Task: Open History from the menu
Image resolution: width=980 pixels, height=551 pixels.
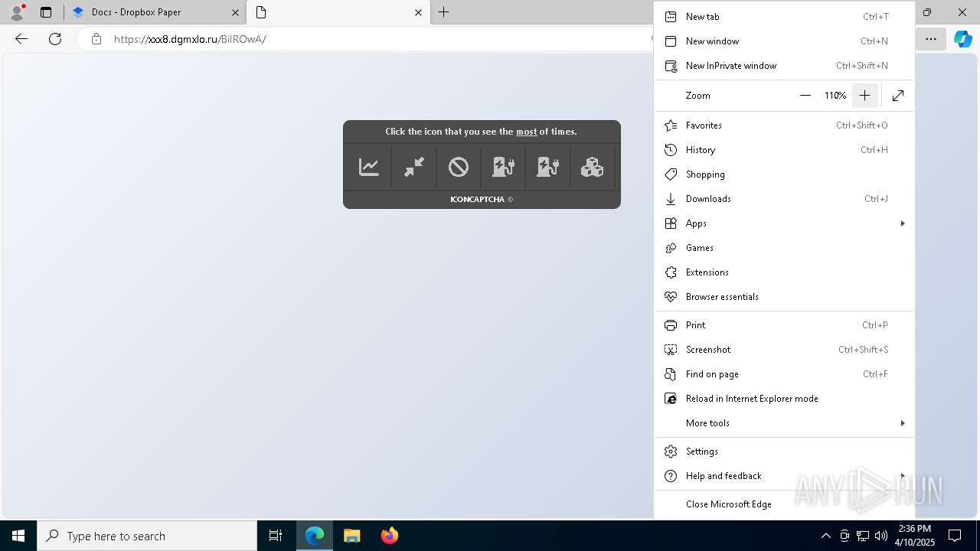Action: (x=785, y=150)
